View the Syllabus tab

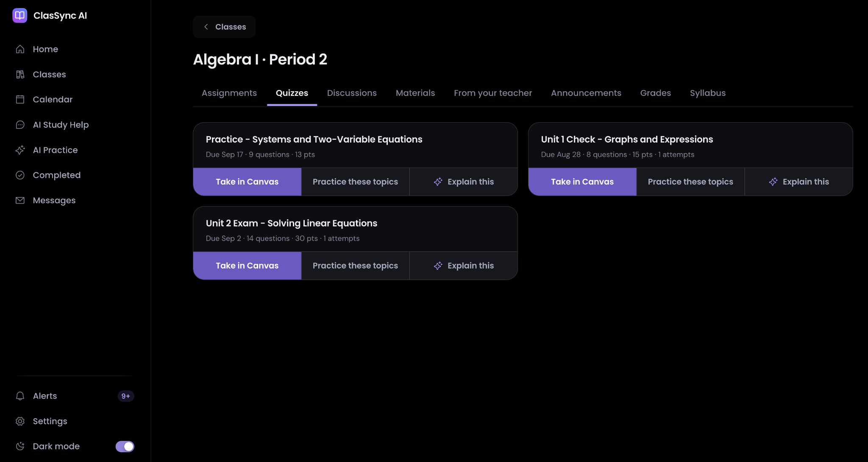708,93
